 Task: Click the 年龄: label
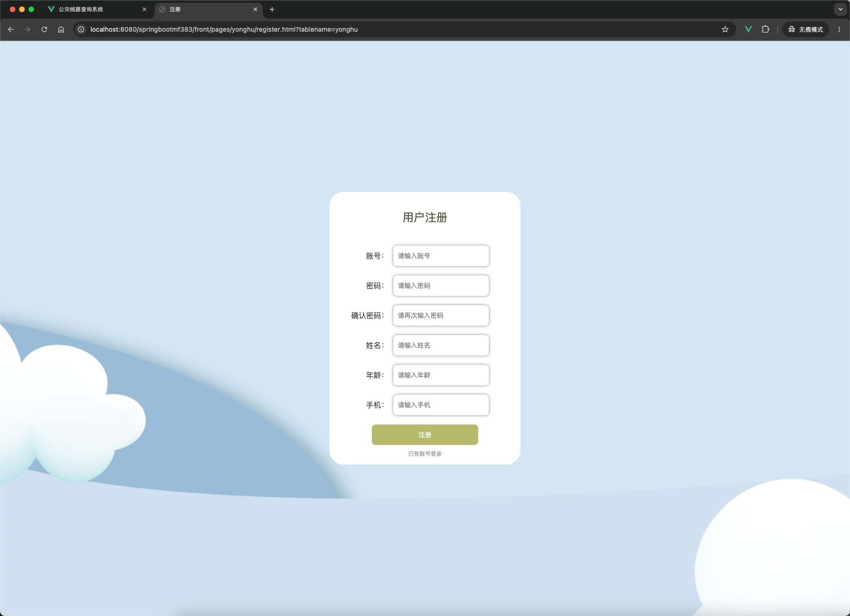[375, 375]
